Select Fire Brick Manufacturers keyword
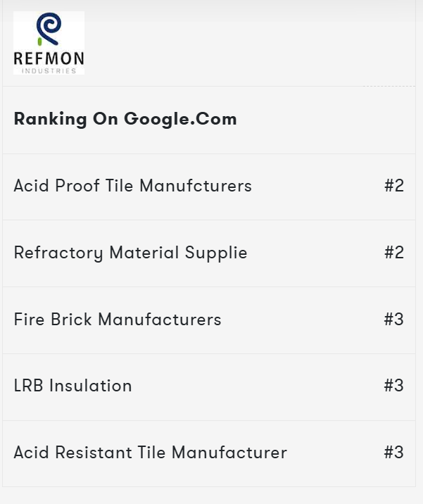Image resolution: width=423 pixels, height=504 pixels. tap(118, 320)
